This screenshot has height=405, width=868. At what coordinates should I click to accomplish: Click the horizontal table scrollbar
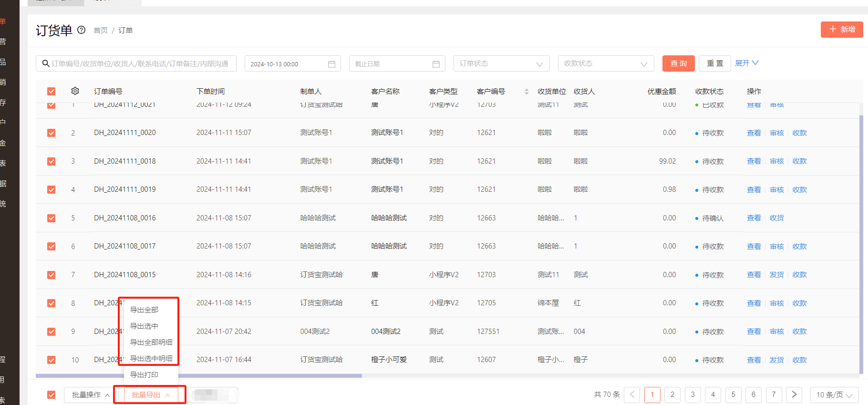[x=199, y=376]
